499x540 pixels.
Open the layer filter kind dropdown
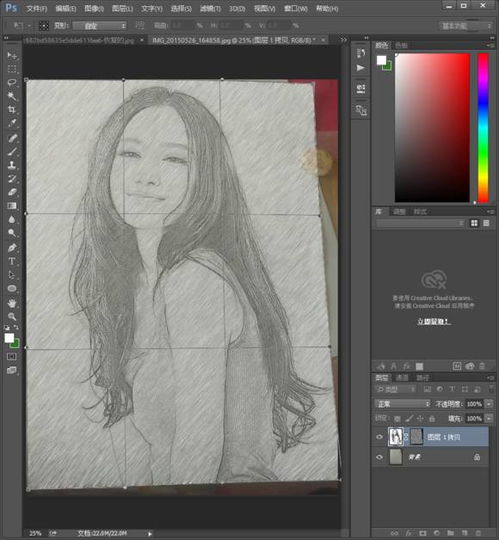pos(396,389)
